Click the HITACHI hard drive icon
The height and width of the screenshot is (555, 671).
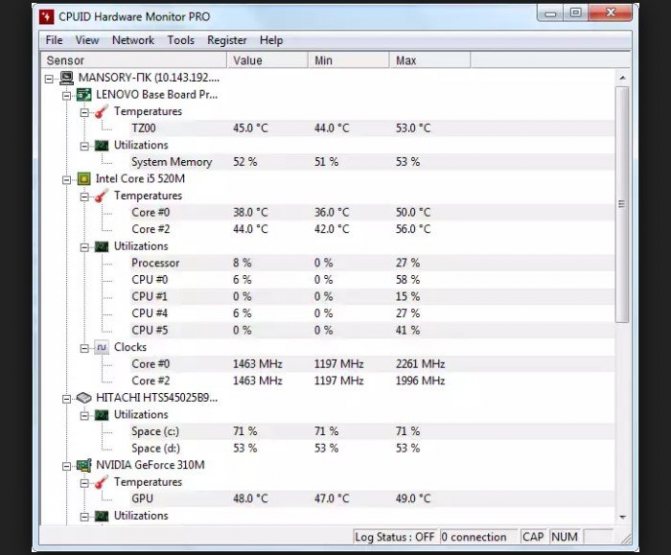(84, 398)
